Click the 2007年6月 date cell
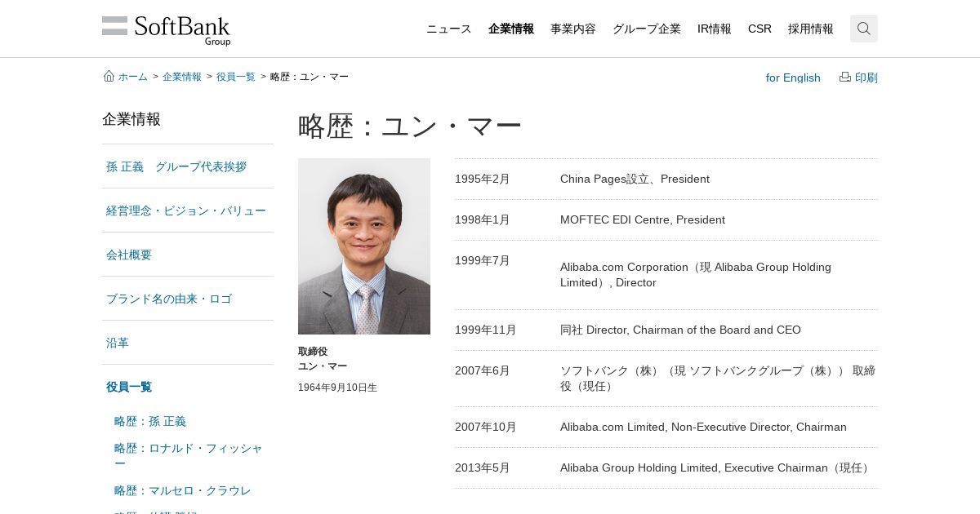The width and height of the screenshot is (980, 514). (483, 370)
